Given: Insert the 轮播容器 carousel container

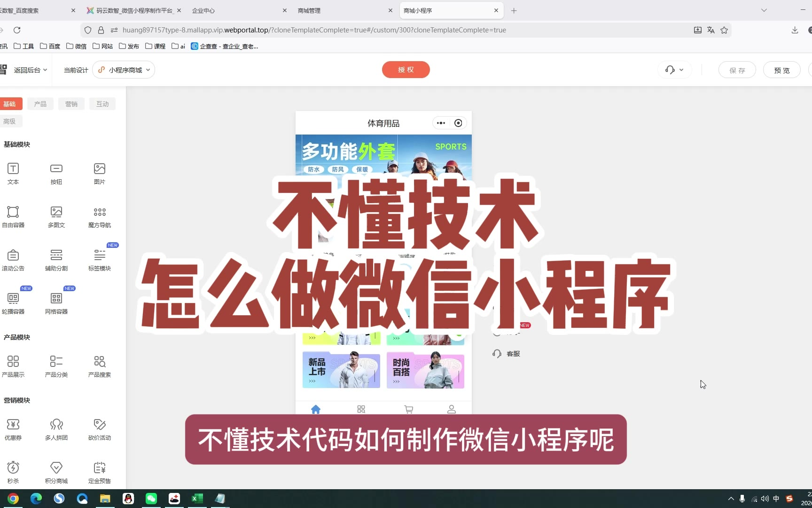Looking at the screenshot, I should pos(13,303).
